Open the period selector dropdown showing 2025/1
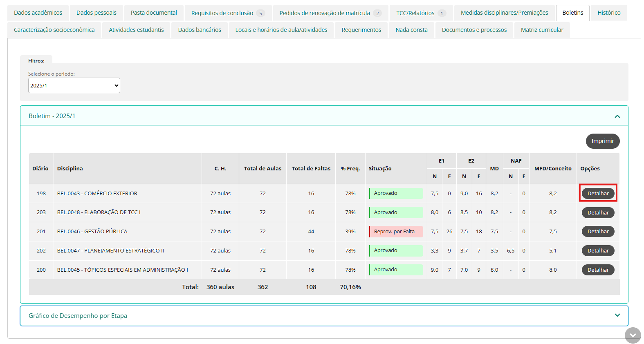 [74, 85]
